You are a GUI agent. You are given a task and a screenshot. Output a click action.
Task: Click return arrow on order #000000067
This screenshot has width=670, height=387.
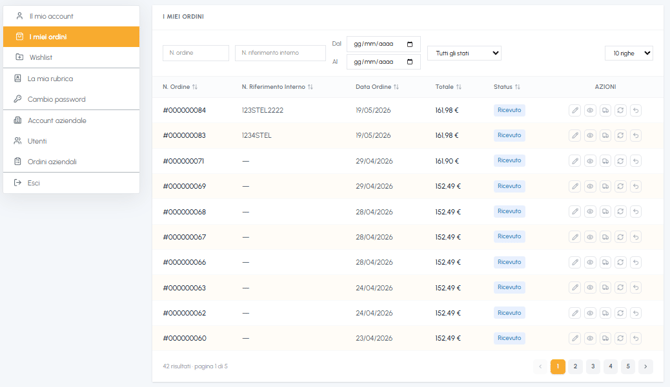[636, 237]
